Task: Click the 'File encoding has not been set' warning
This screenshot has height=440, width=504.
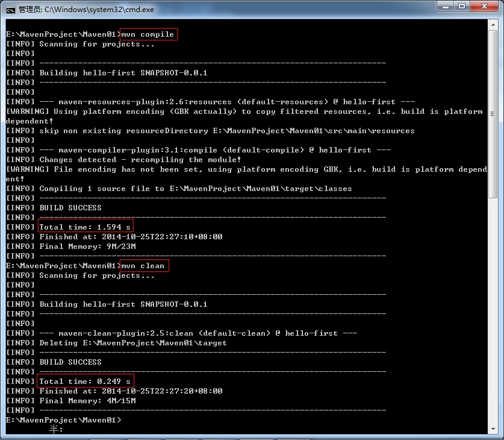Action: [246, 174]
